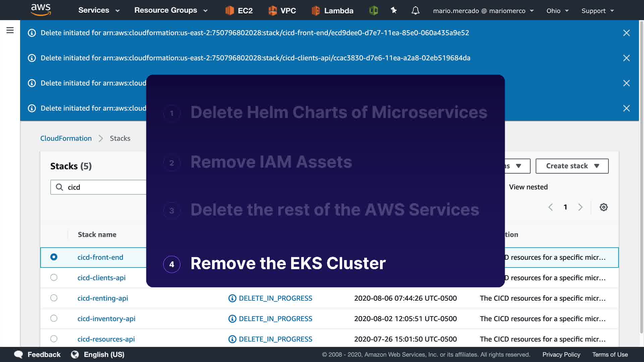Select the cicd-resources-api radio button
This screenshot has height=362, width=644.
tap(54, 339)
